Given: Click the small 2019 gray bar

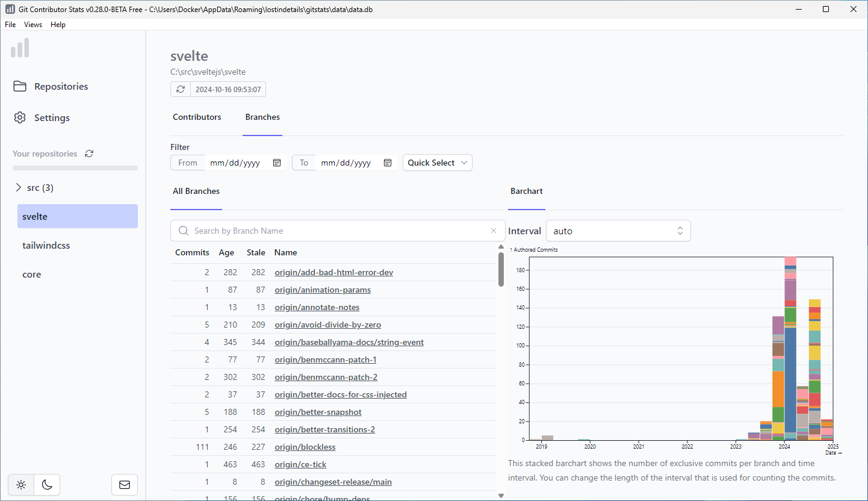Looking at the screenshot, I should click(547, 438).
